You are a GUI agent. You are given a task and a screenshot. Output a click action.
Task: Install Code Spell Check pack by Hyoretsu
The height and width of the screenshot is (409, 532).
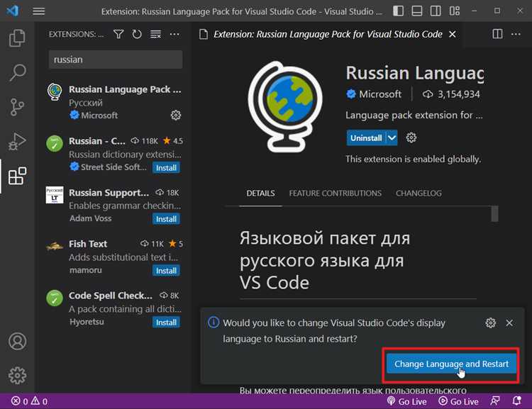pyautogui.click(x=166, y=323)
